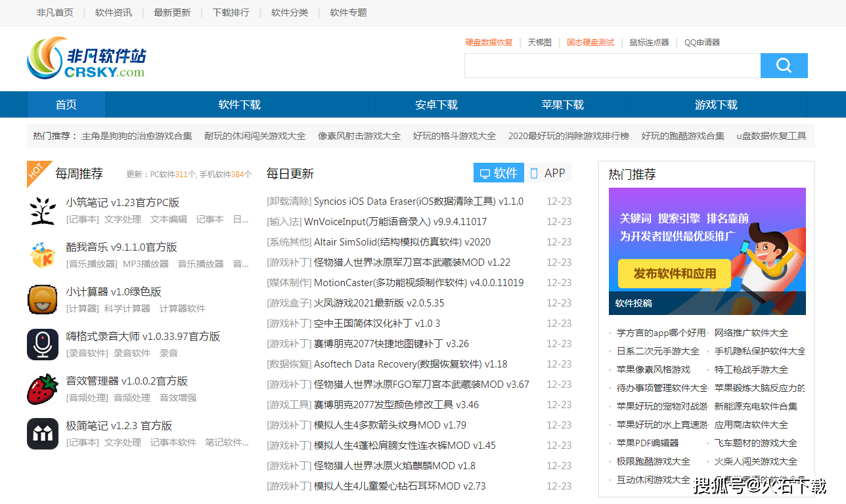The width and height of the screenshot is (846, 504).
Task: Open 小计算器 v1.0绿色版 title
Action: point(114,291)
